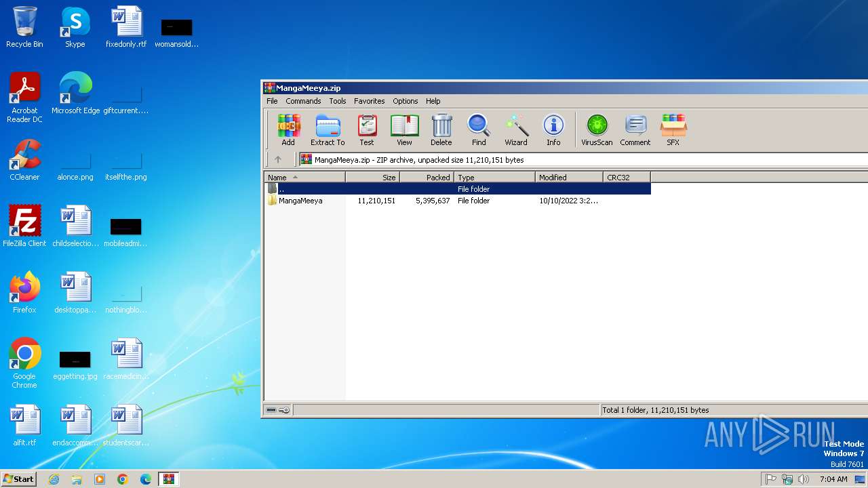Select the parent '..' folder row

458,189
